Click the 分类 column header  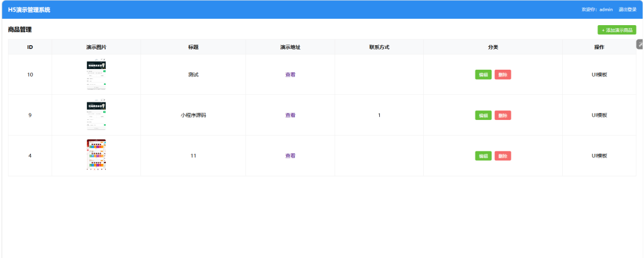coord(493,47)
